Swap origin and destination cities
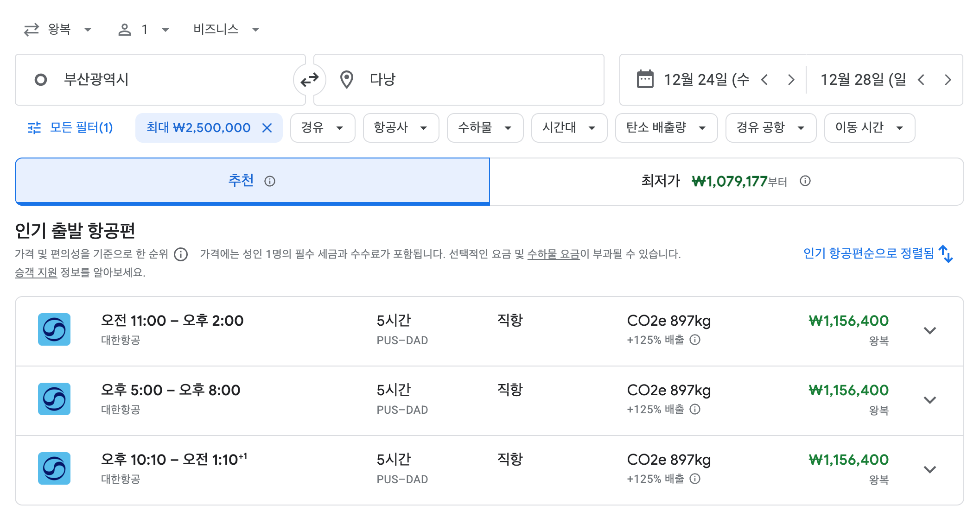The width and height of the screenshot is (980, 518). [x=309, y=80]
